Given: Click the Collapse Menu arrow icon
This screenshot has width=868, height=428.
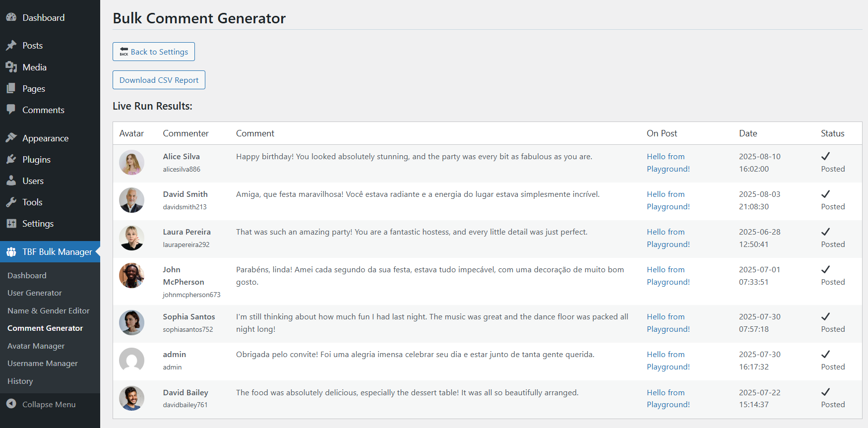Looking at the screenshot, I should [11, 404].
